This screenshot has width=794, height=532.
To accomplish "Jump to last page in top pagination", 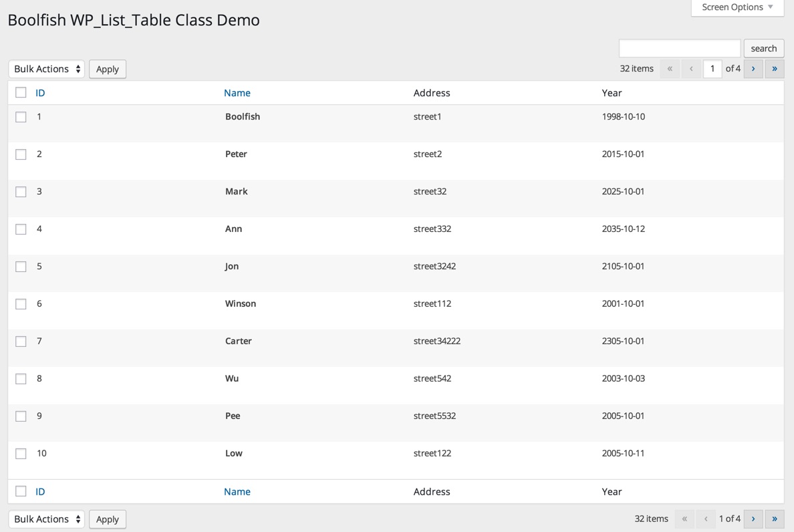I will [775, 69].
